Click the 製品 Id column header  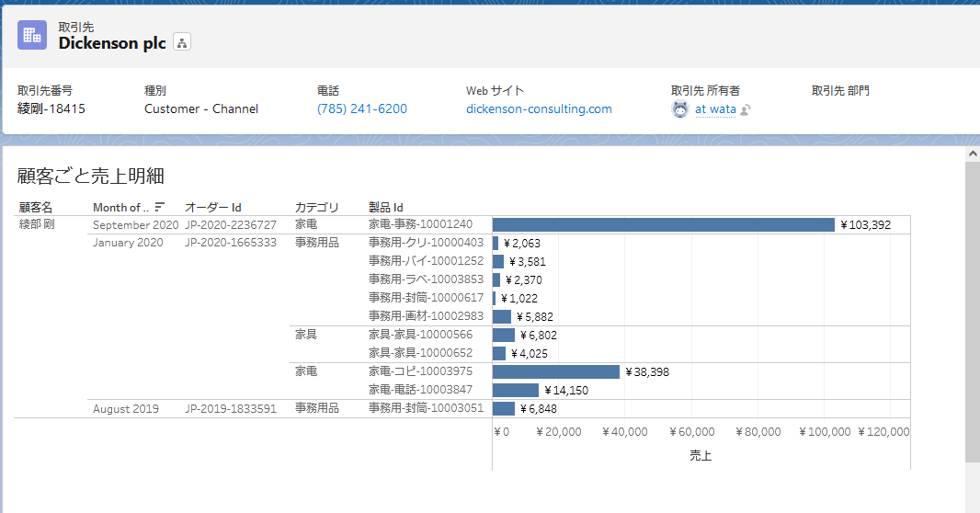point(385,208)
